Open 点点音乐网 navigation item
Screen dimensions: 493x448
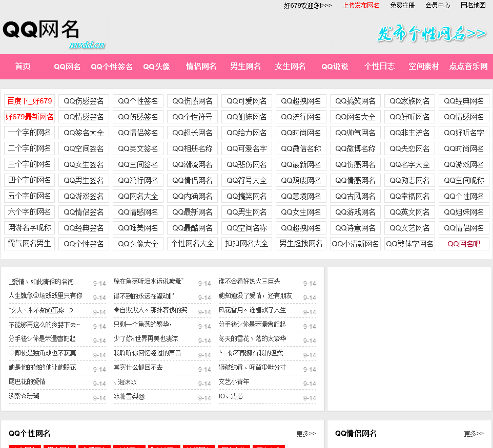pos(468,66)
